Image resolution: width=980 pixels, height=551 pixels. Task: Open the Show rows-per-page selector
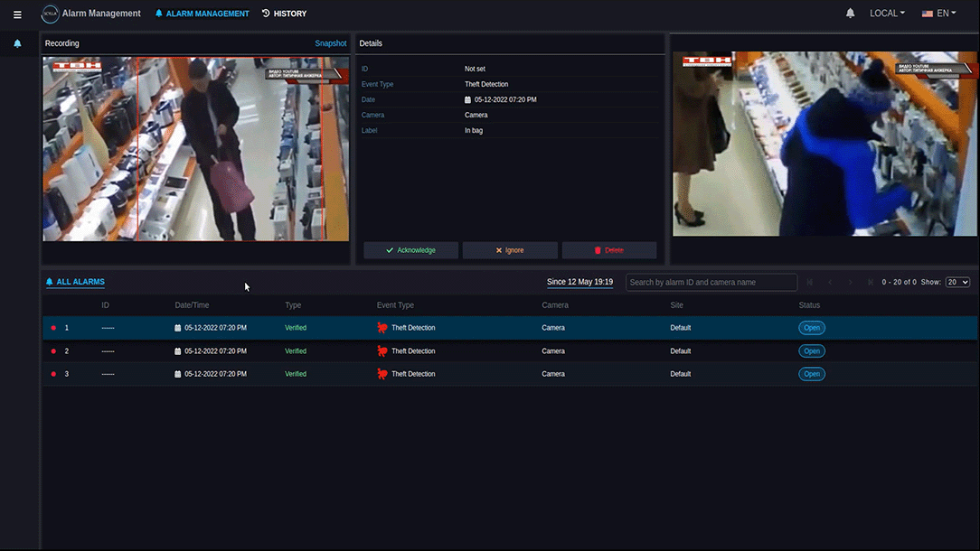957,283
